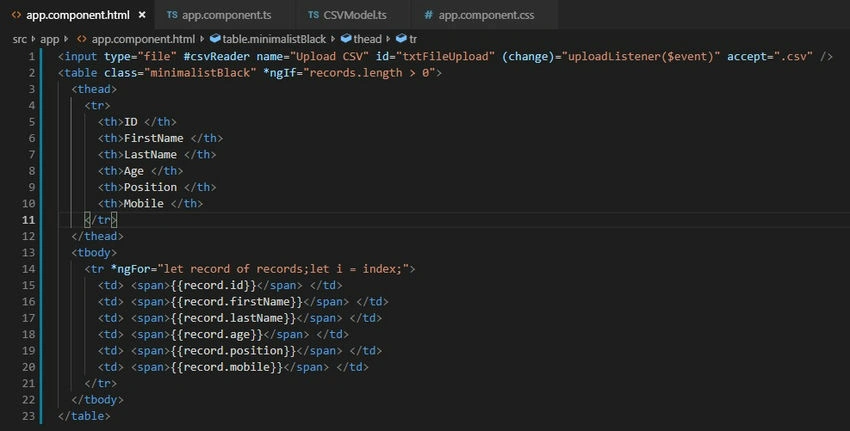This screenshot has height=431, width=850.
Task: Click the closing </tr> tag on line 11
Action: pyautogui.click(x=101, y=220)
